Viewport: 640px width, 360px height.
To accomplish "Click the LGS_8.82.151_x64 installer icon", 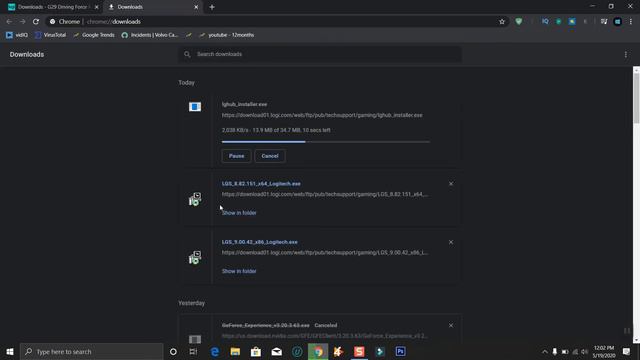I will pos(195,199).
